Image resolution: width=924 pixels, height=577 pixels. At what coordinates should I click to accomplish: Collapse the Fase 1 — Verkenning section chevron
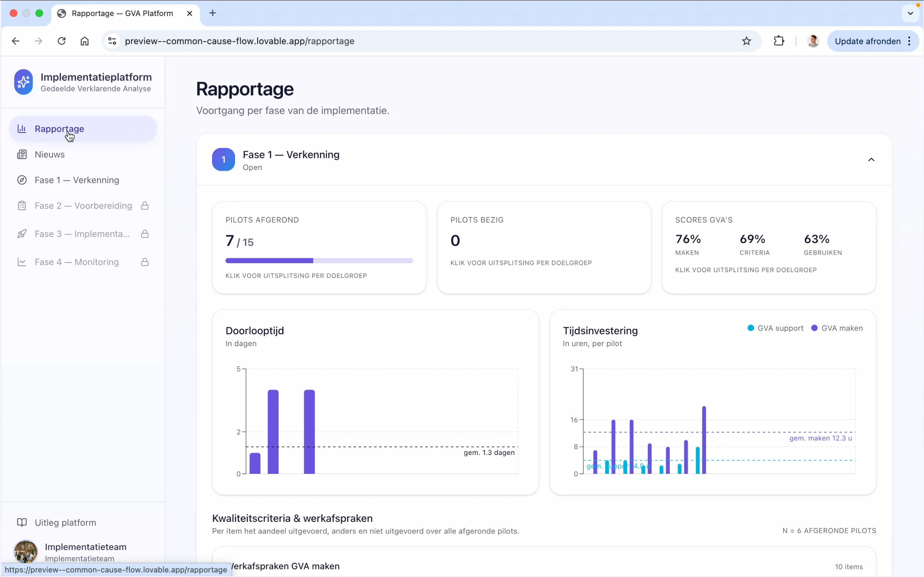(871, 159)
